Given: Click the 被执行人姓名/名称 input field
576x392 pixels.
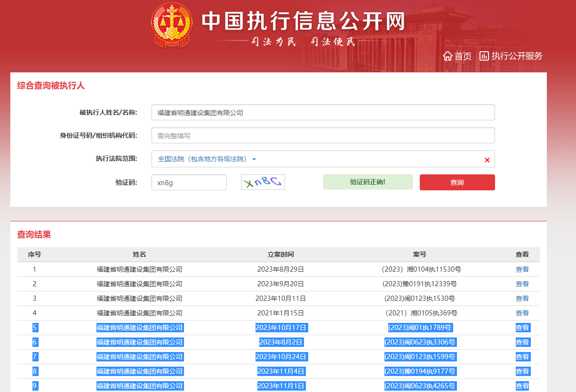Looking at the screenshot, I should [x=323, y=113].
